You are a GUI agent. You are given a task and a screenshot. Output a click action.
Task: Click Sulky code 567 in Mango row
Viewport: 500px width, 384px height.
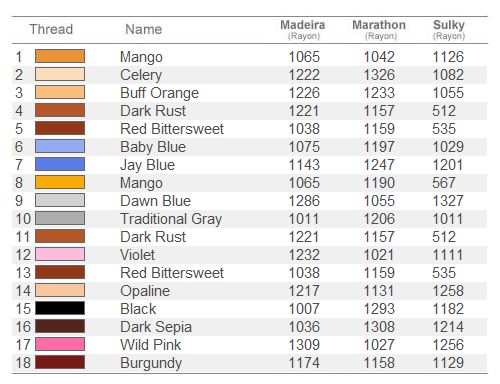444,183
